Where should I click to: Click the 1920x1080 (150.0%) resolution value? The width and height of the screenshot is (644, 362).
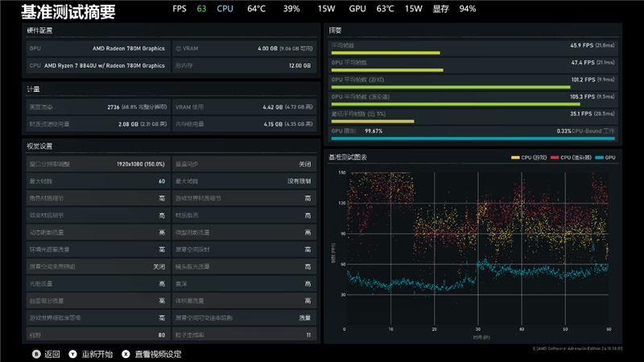(x=140, y=164)
